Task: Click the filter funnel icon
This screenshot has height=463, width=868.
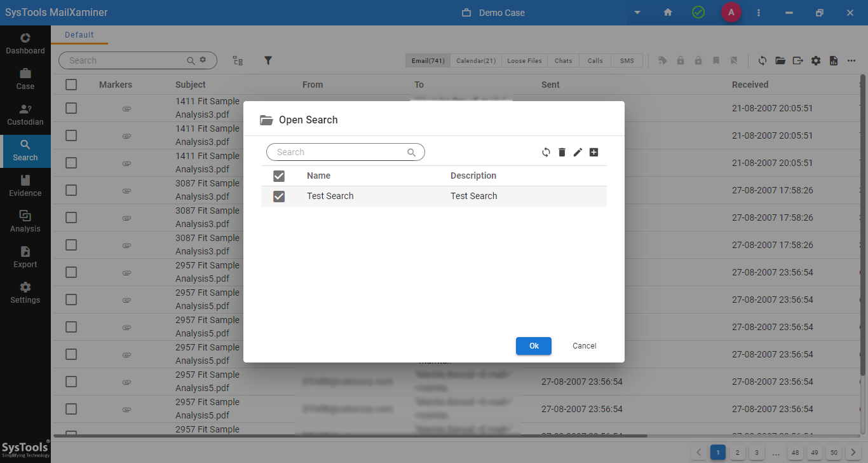Action: pos(268,60)
